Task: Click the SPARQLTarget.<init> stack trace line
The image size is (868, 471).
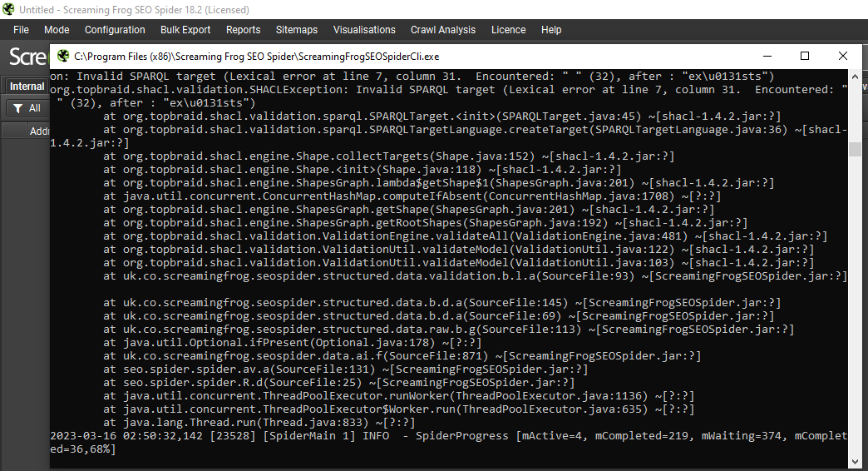Action: (x=441, y=117)
